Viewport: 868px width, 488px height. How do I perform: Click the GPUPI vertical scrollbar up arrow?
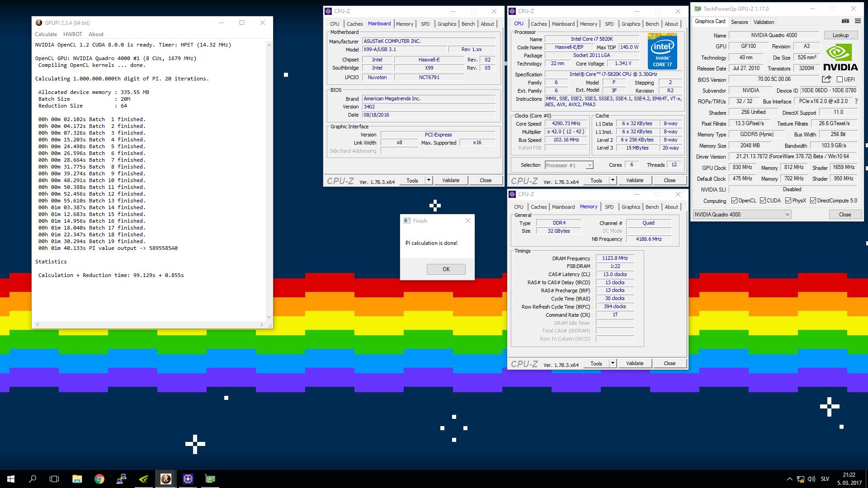tap(269, 45)
